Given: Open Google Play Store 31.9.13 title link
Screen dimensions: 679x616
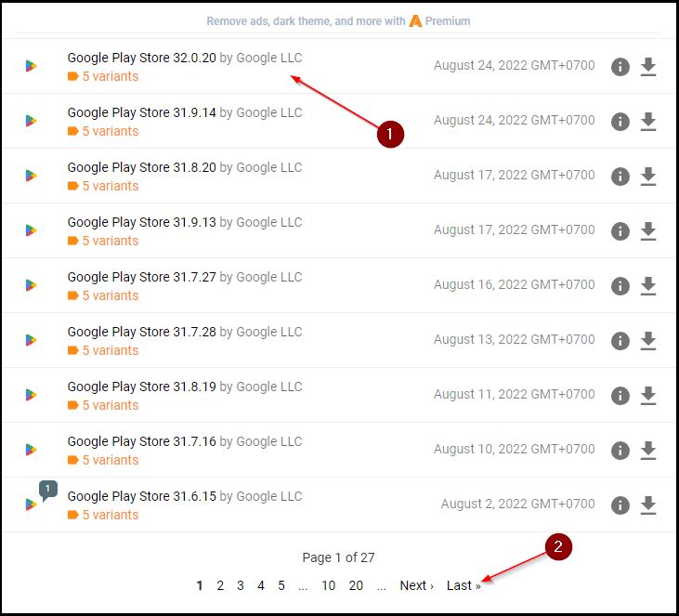Looking at the screenshot, I should click(x=141, y=222).
